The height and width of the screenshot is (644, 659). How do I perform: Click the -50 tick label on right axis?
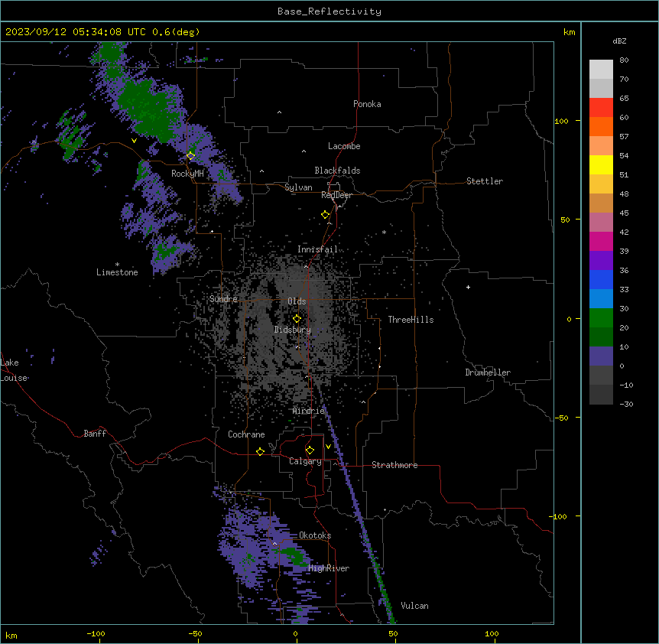pyautogui.click(x=561, y=418)
